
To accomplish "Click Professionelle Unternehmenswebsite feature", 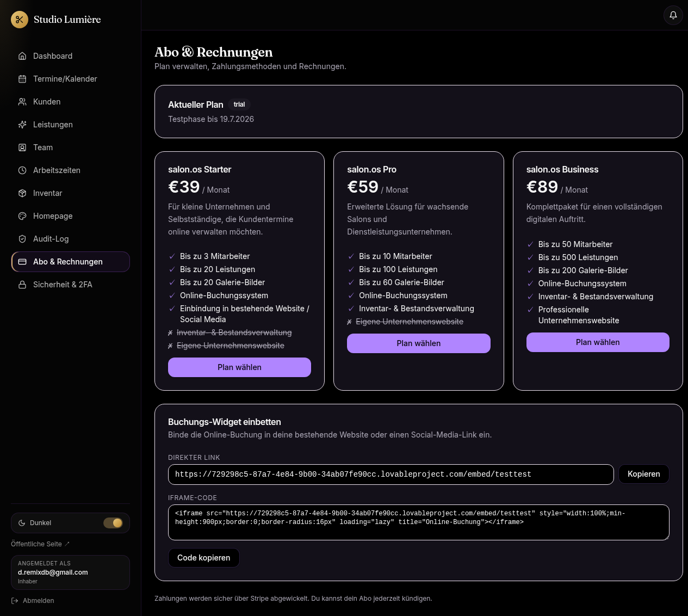I will [579, 315].
